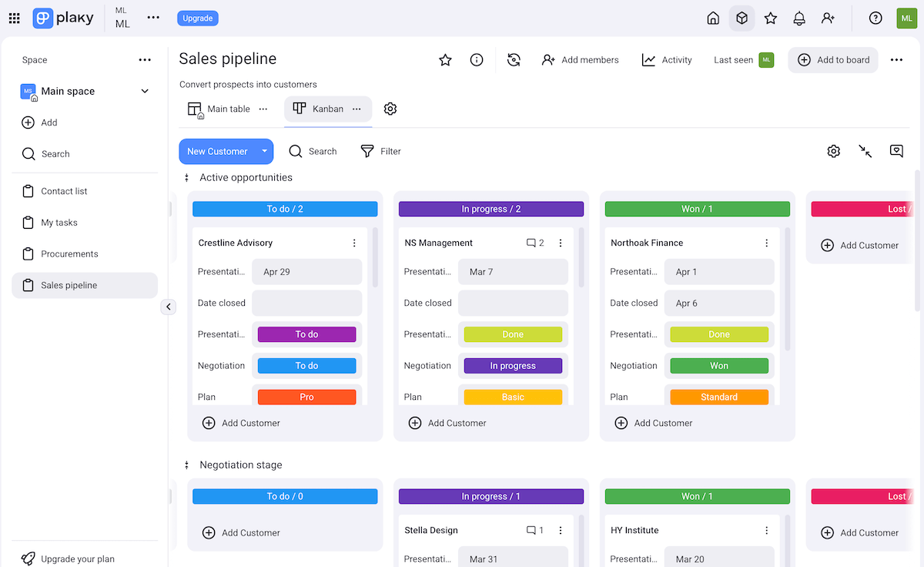The height and width of the screenshot is (567, 924).
Task: Click empty Date closed field on Crestline Advisory
Action: 306,303
